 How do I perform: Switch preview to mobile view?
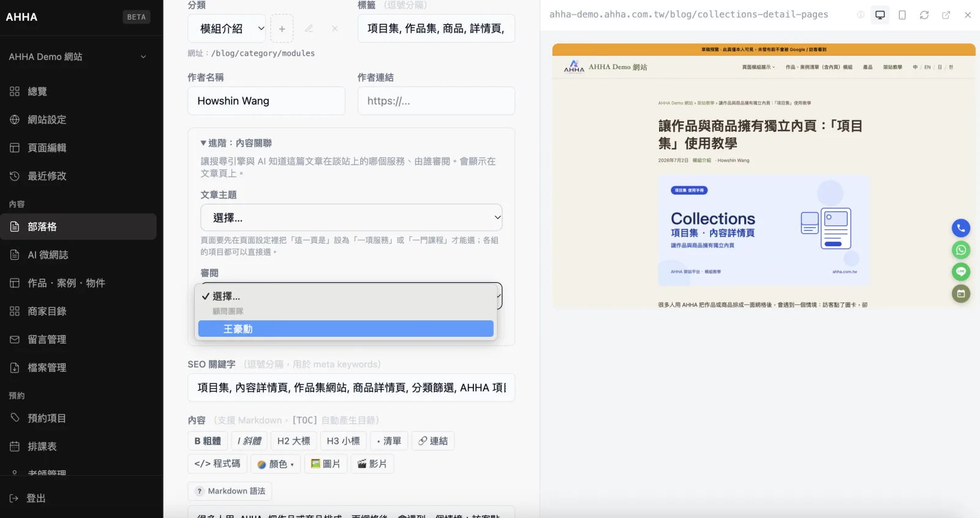click(902, 15)
